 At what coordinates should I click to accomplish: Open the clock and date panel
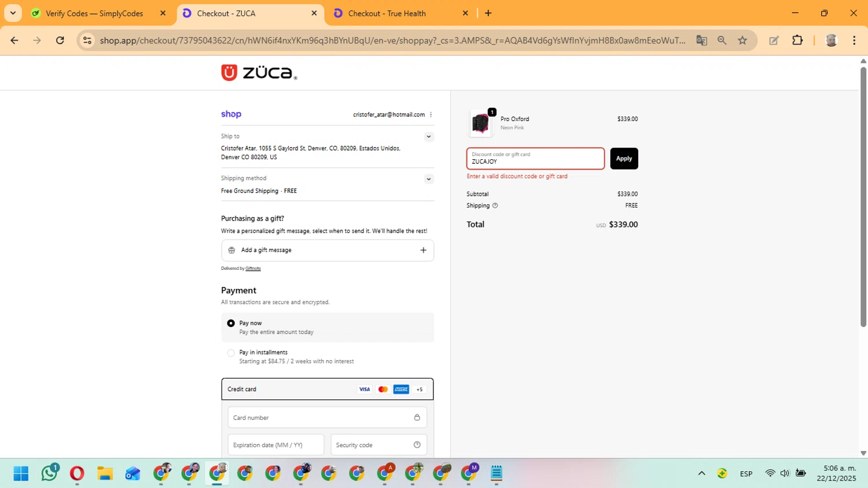(836, 474)
